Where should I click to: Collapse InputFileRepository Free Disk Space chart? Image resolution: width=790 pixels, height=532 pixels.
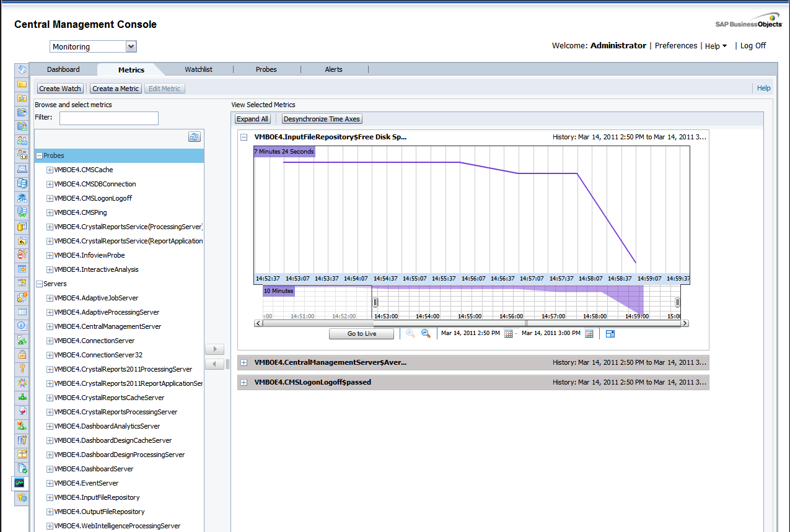point(244,137)
